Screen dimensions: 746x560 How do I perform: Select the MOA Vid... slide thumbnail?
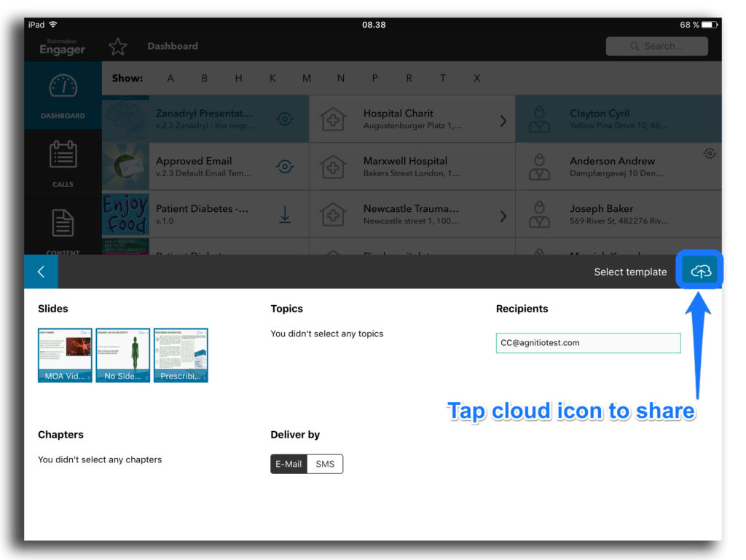65,355
